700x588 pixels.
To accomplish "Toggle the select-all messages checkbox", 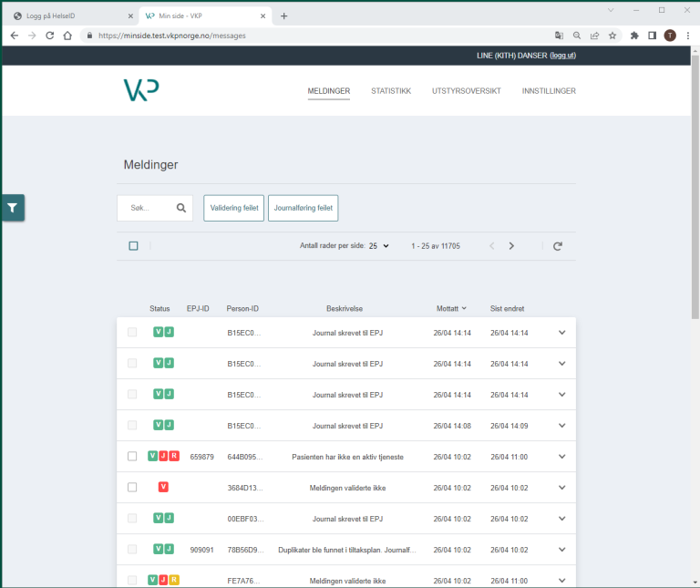I will point(133,246).
